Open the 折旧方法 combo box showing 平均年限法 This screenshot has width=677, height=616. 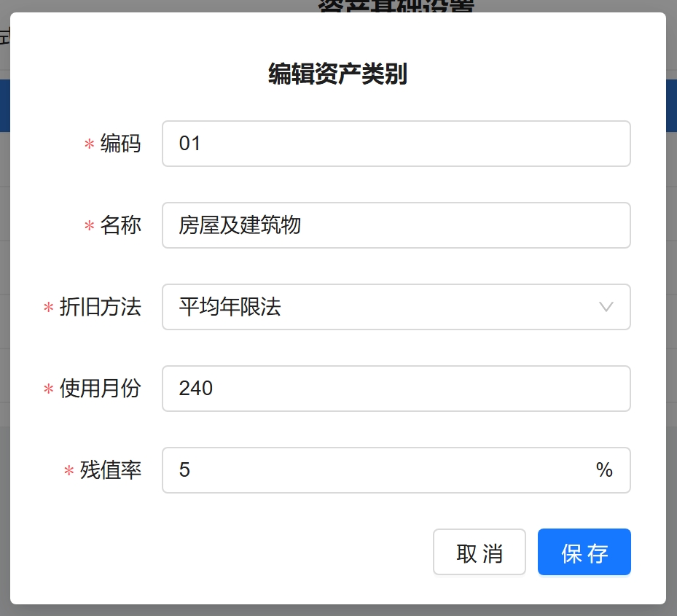[x=379, y=307]
